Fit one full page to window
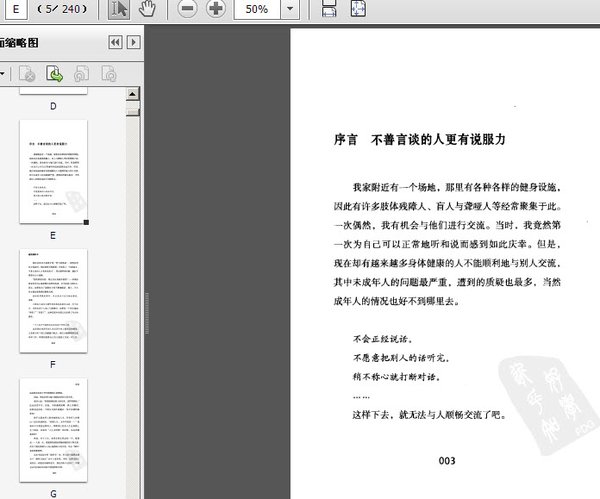This screenshot has height=499, width=600. [x=358, y=8]
